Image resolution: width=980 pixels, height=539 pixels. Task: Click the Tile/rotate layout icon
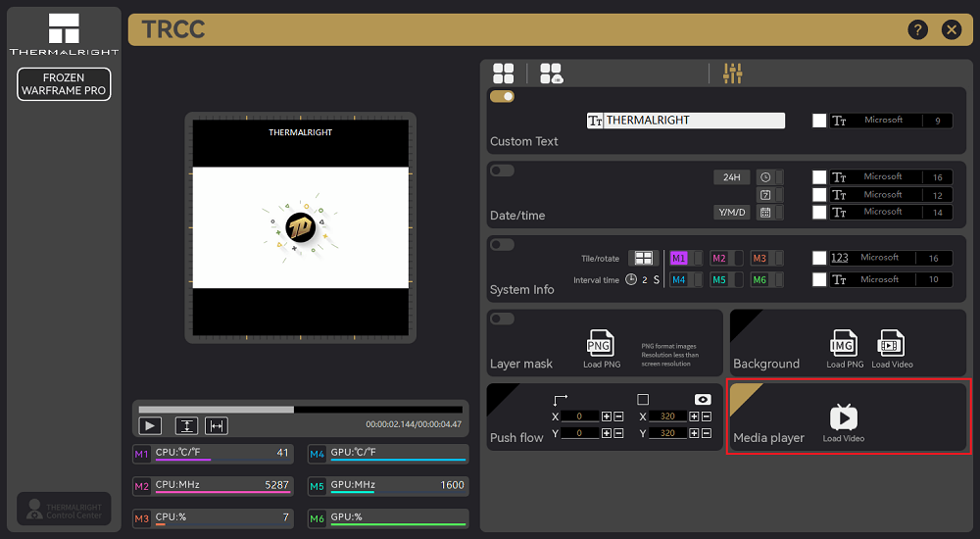(643, 258)
